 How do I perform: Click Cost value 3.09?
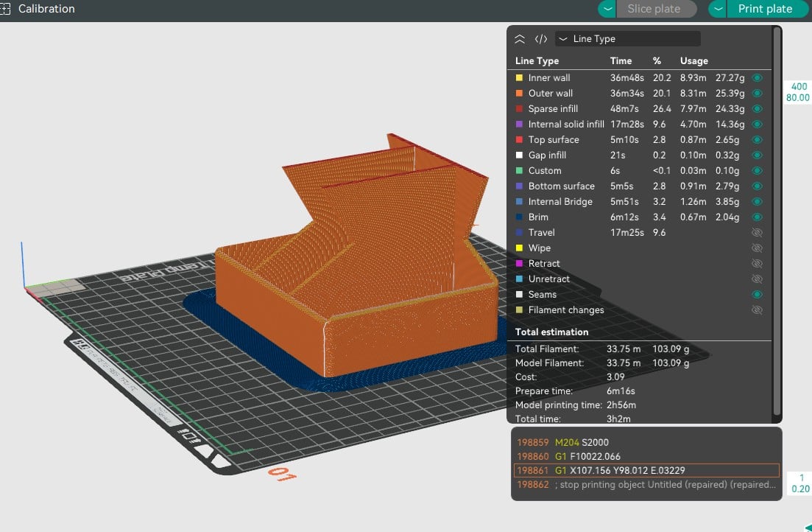[615, 377]
